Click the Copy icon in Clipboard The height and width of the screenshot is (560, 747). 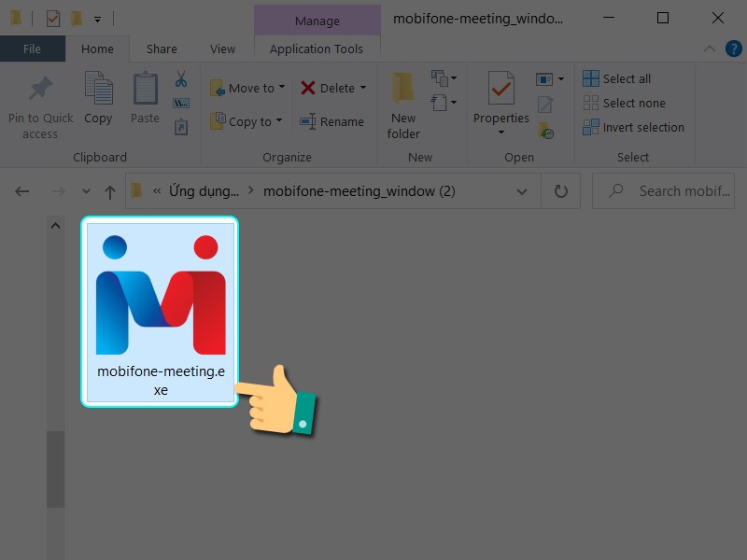click(98, 91)
